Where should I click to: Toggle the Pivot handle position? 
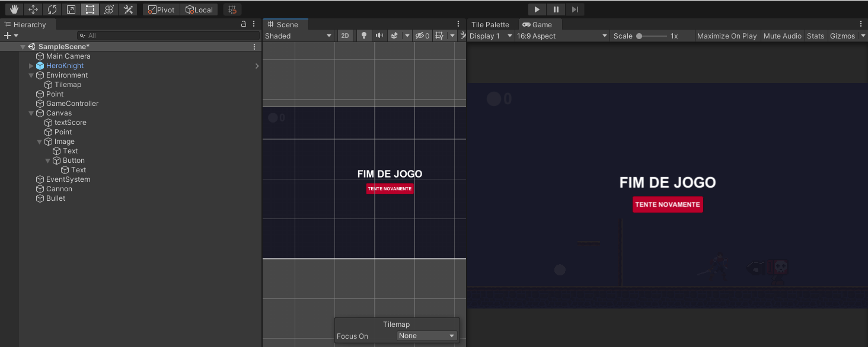point(161,9)
